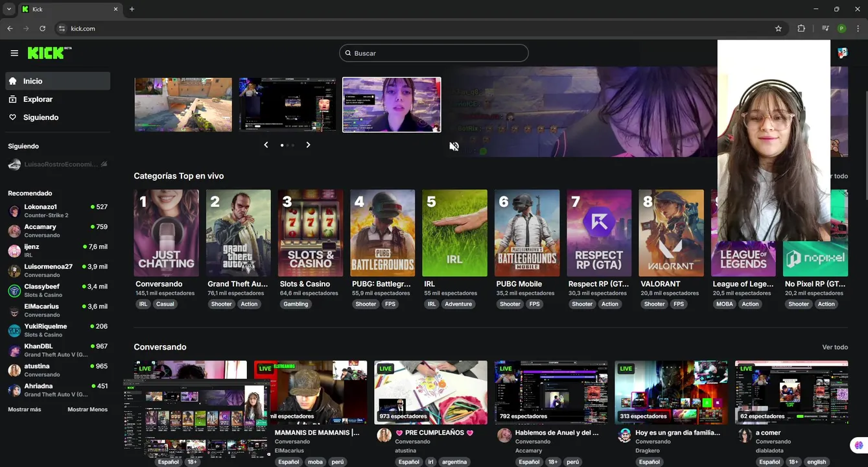Open Hablemos de Anuel stream title
The height and width of the screenshot is (467, 868).
(x=556, y=433)
